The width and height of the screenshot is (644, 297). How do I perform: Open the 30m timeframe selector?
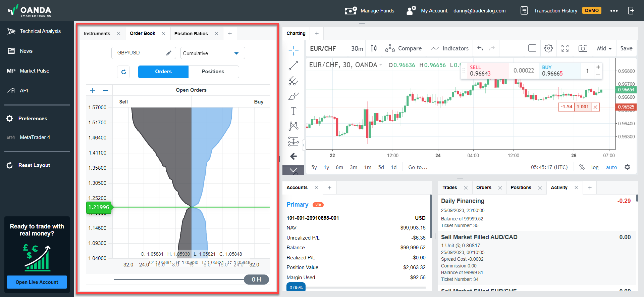pyautogui.click(x=357, y=48)
